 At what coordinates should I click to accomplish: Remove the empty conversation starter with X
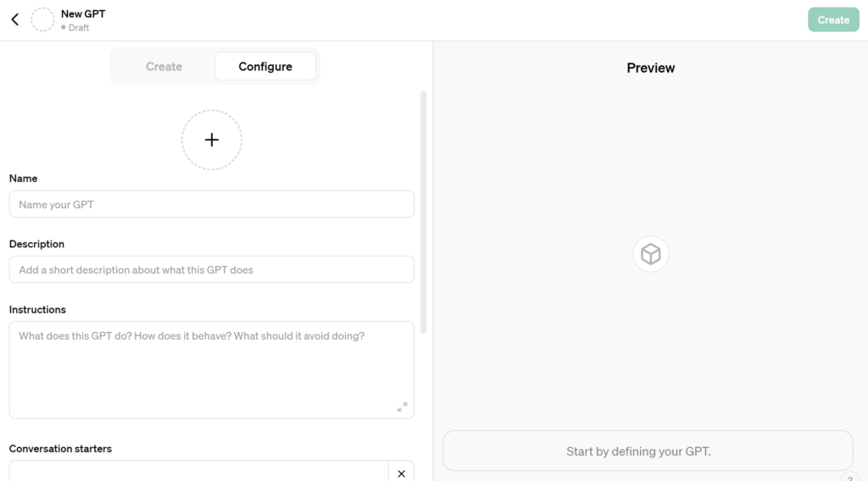401,473
